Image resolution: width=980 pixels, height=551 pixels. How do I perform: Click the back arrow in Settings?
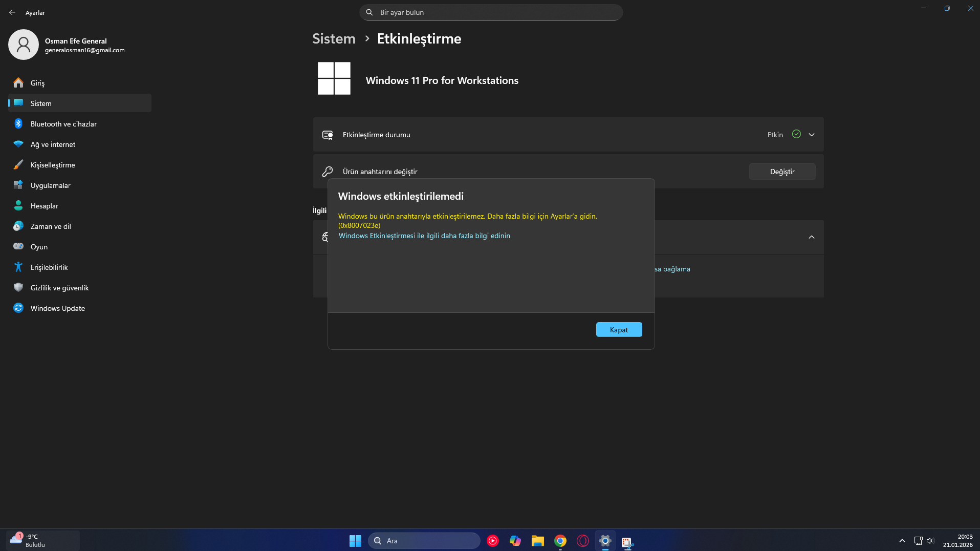(12, 12)
